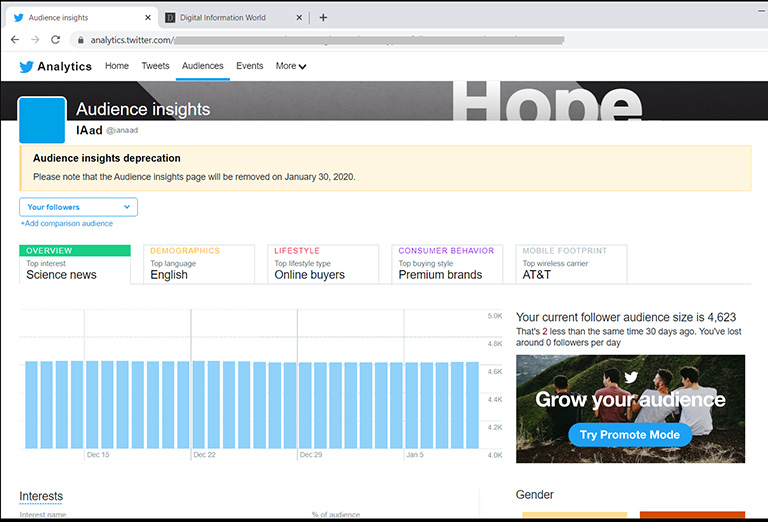Open a new browser tab with plus icon
The width and height of the screenshot is (768, 522).
tap(323, 17)
